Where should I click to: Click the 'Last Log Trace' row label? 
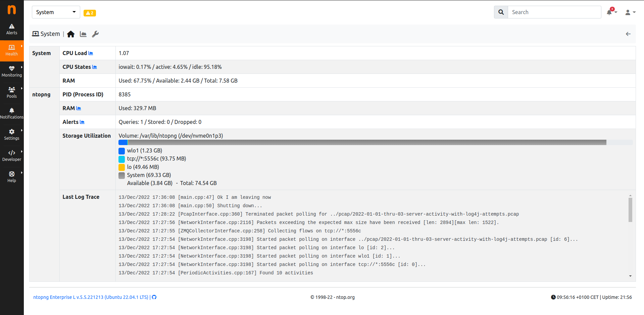pos(81,197)
